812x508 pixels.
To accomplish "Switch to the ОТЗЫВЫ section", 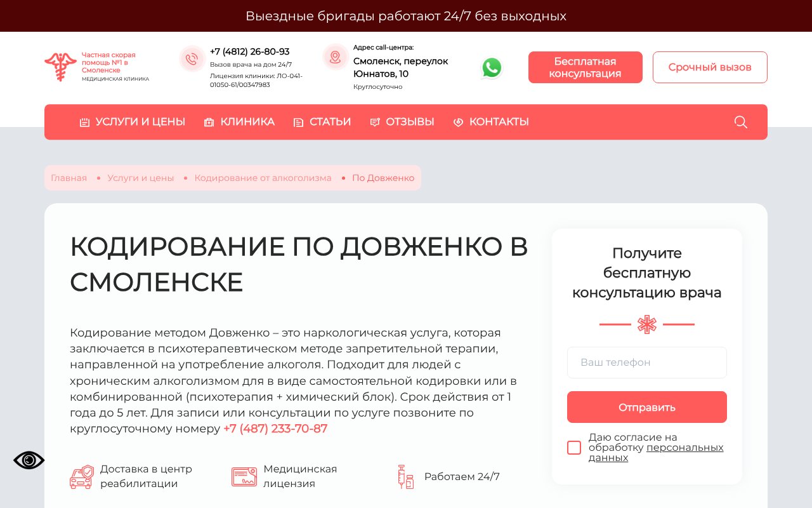I will [410, 122].
